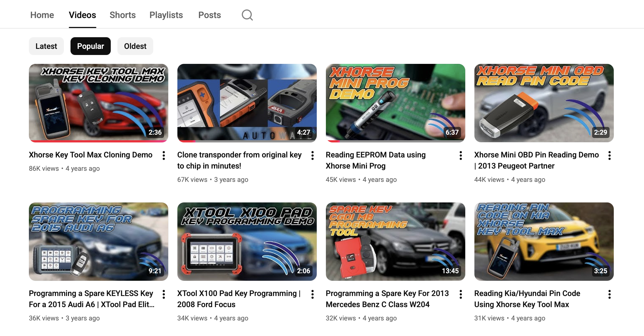Switch to the Shorts tab

[122, 15]
